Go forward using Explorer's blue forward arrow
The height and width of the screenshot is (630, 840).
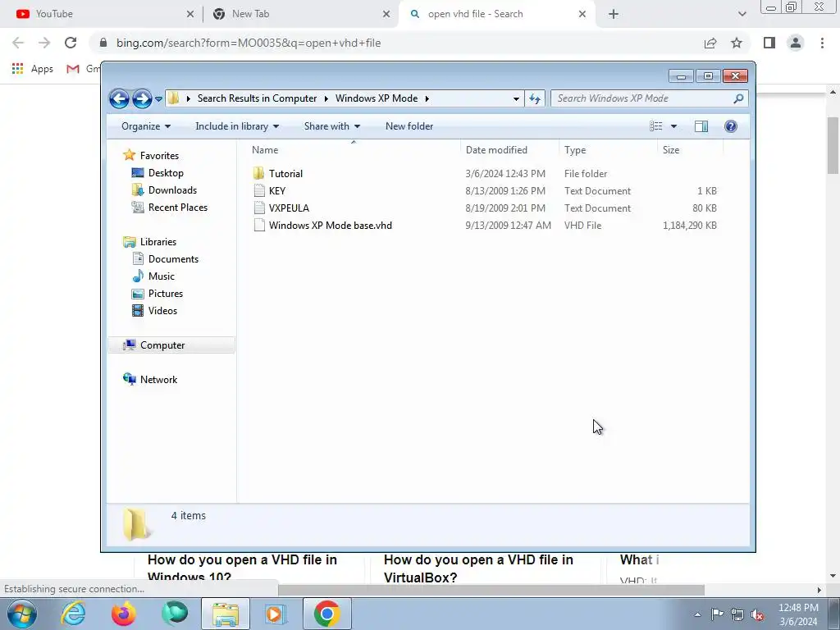point(142,99)
